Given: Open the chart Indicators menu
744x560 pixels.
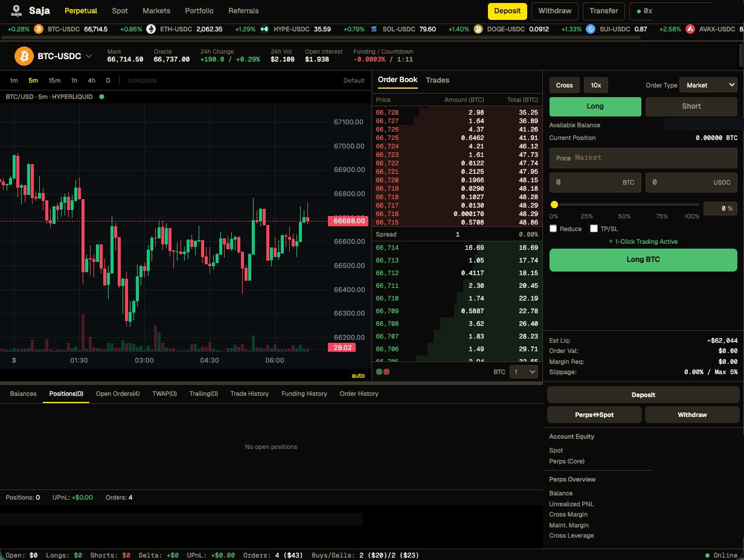Looking at the screenshot, I should click(x=142, y=80).
